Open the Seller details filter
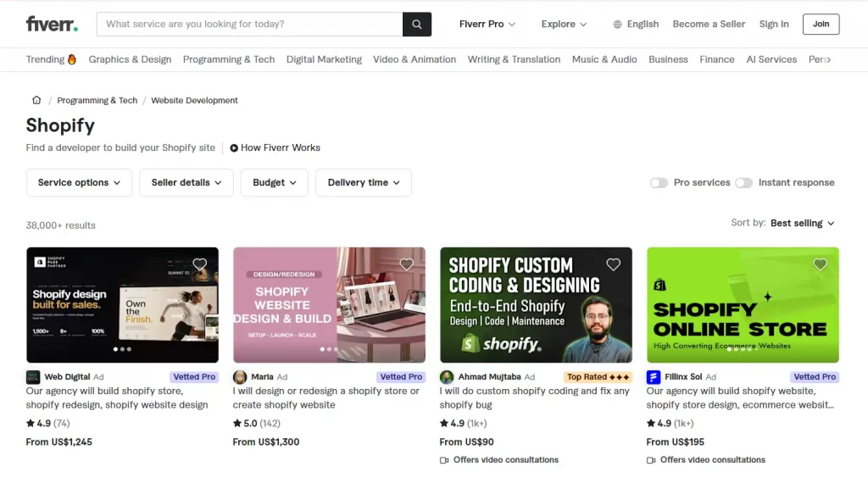868x483 pixels. click(186, 182)
